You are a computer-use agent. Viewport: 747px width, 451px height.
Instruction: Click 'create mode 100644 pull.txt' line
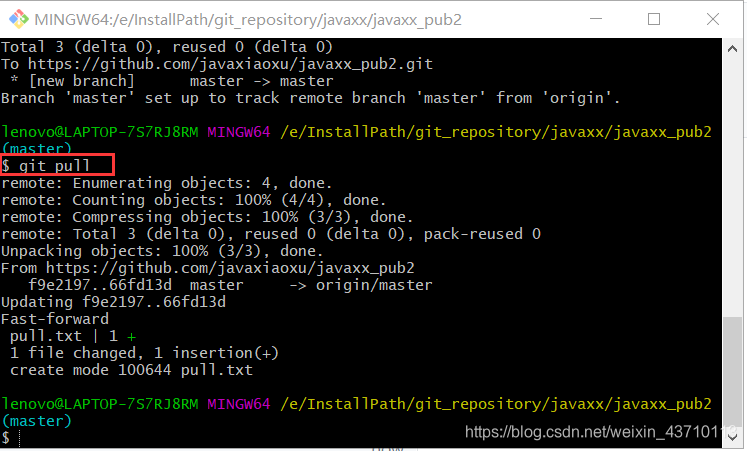click(x=131, y=370)
